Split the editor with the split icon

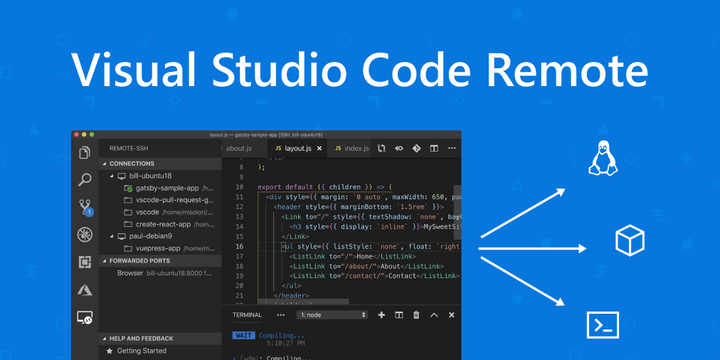click(x=434, y=148)
